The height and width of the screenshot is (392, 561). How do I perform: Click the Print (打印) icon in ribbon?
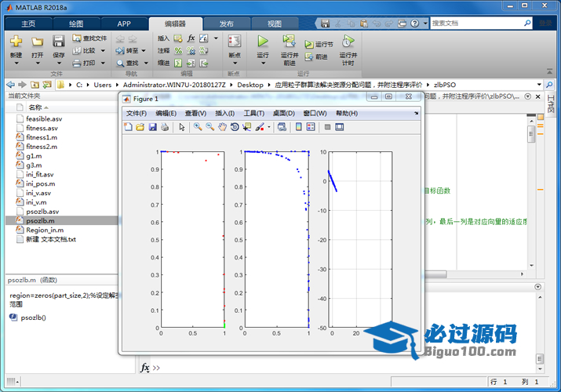(x=77, y=64)
